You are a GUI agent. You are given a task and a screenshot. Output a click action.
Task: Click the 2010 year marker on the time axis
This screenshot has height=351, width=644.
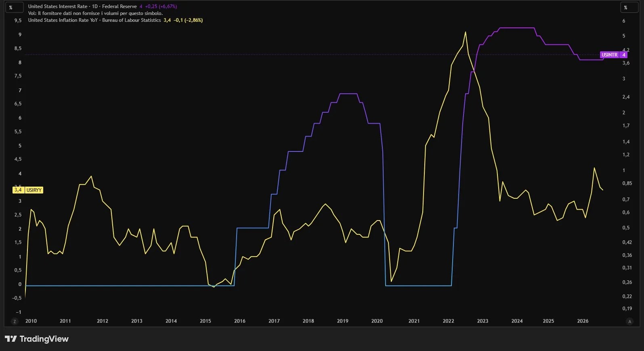[31, 321]
